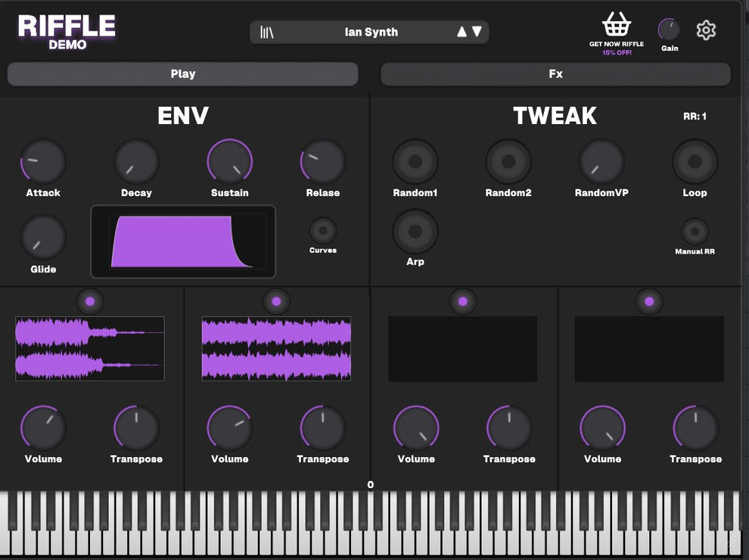Click GET NOW RIFFLE
This screenshot has width=749, height=560.
616,43
